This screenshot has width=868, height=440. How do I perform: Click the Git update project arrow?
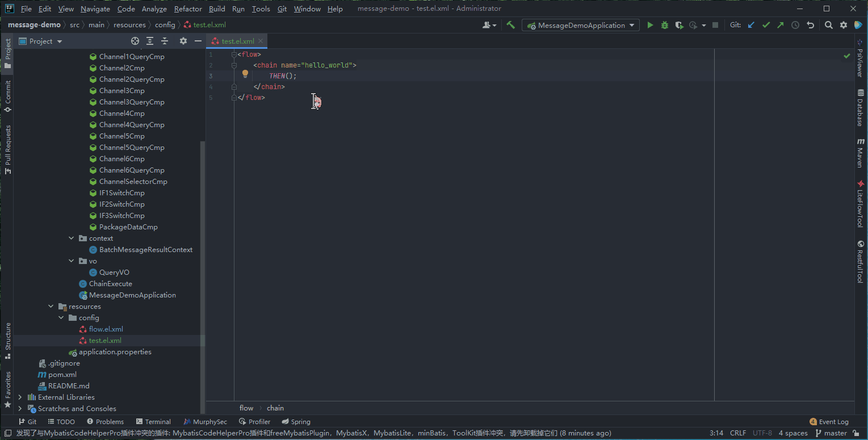751,25
